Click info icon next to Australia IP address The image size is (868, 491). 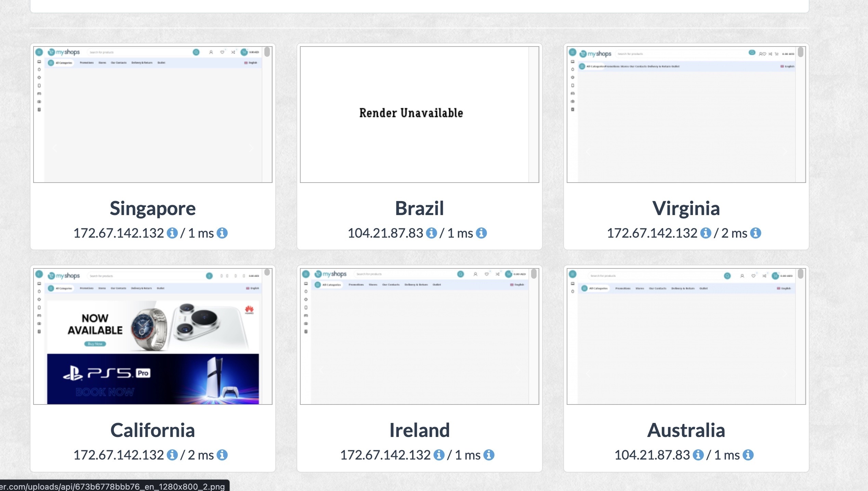click(698, 455)
